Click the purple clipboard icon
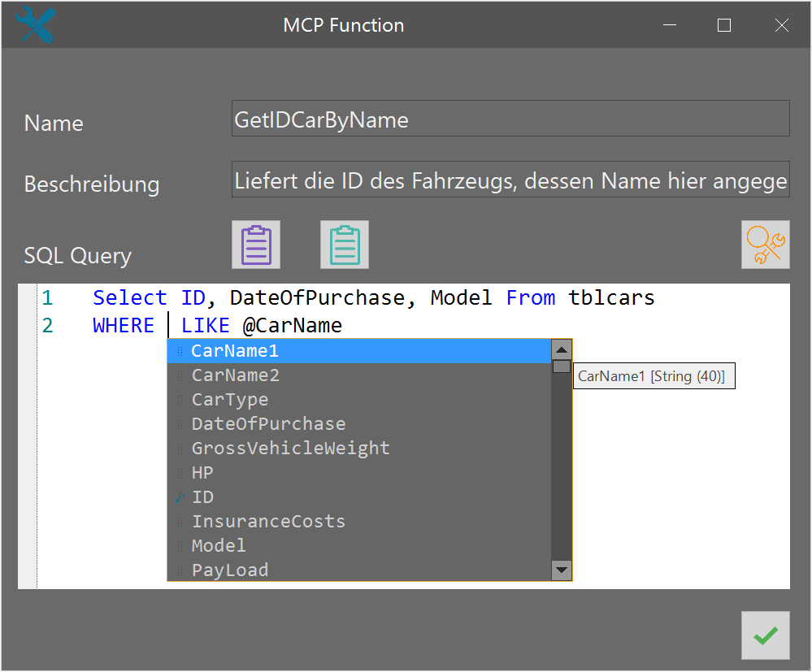 pos(256,245)
